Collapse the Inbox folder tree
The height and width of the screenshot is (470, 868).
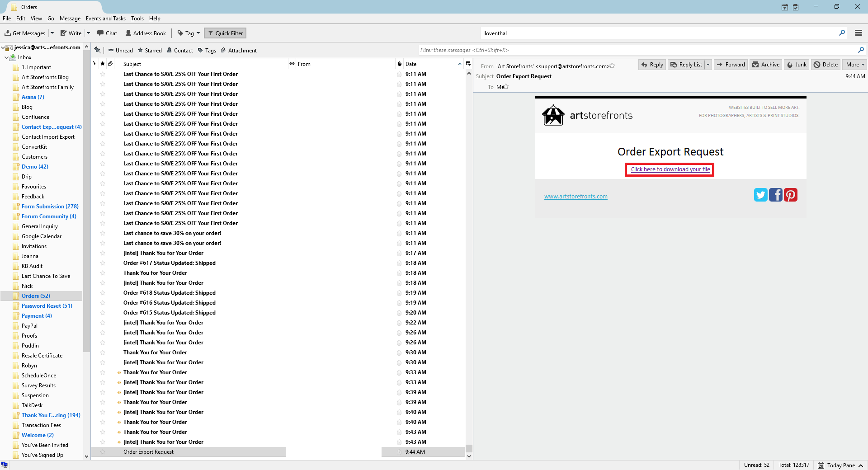coord(6,57)
